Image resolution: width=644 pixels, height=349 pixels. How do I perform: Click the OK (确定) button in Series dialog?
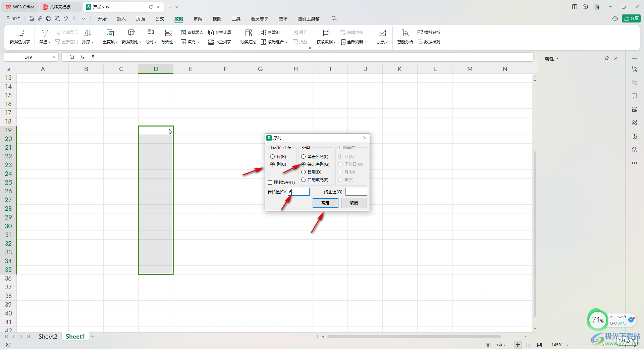pos(325,203)
